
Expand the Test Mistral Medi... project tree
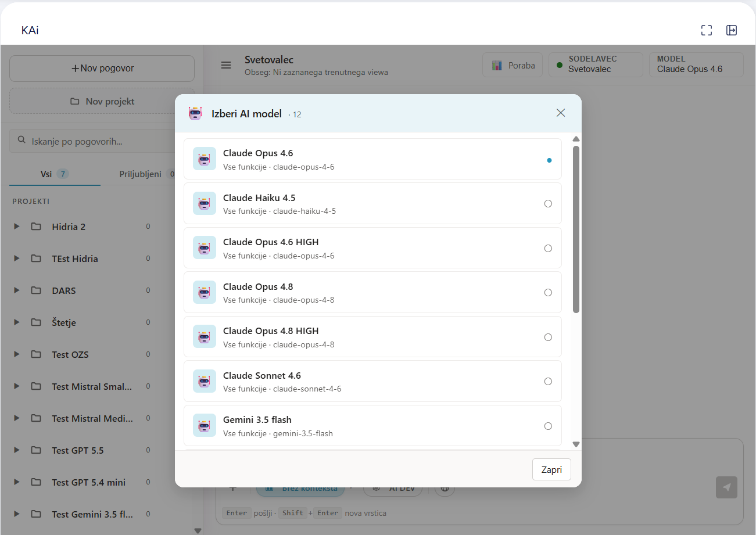[x=17, y=418]
